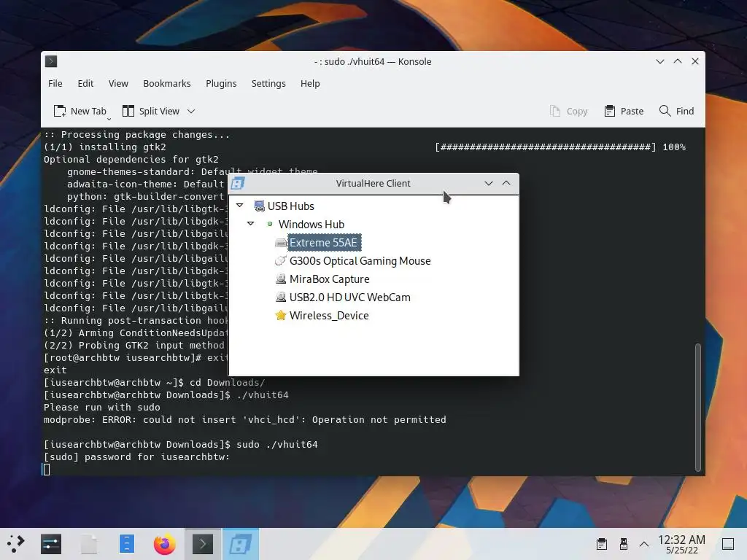
Task: Switch to Konsole task in taskbar
Action: [203, 544]
